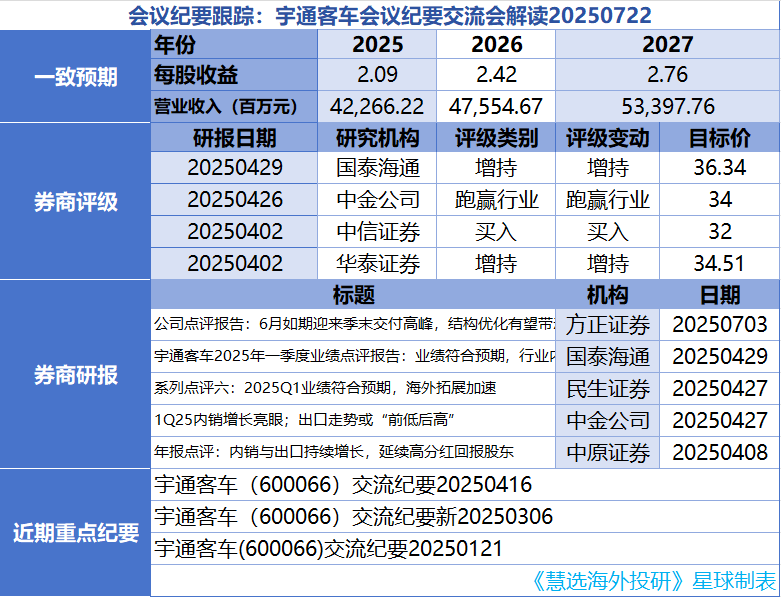Click 买入 in the 评级变动 column
The image size is (781, 597).
tap(608, 232)
